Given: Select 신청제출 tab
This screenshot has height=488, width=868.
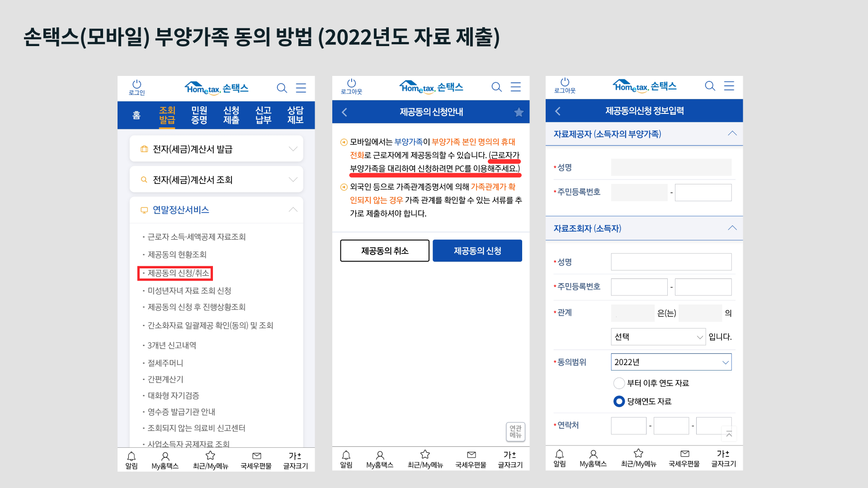Looking at the screenshot, I should pyautogui.click(x=231, y=115).
